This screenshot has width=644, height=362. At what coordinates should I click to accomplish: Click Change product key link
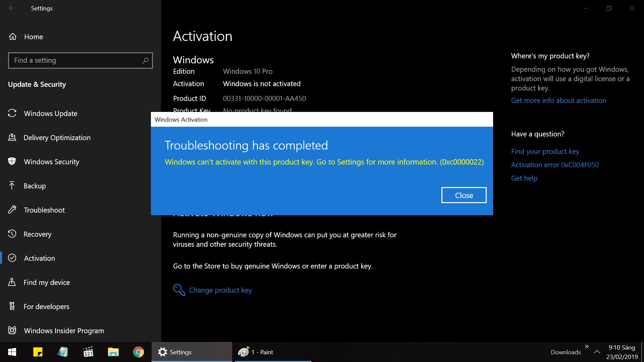point(220,290)
